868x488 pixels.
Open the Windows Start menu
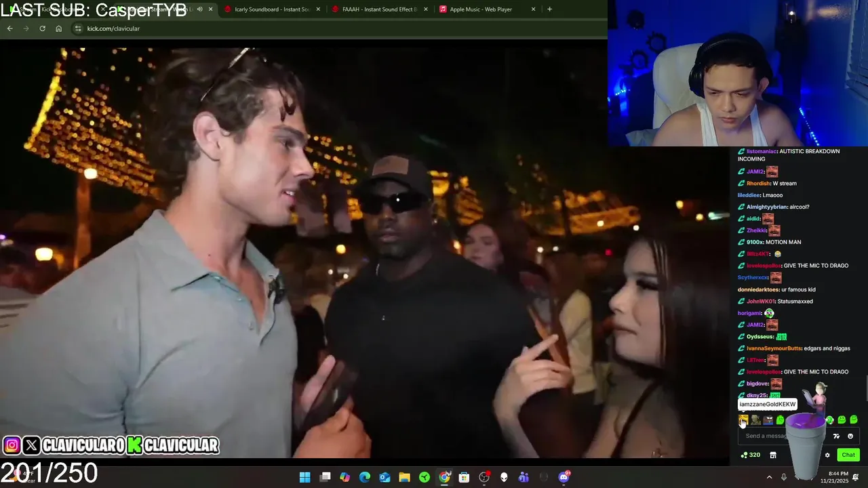click(305, 477)
